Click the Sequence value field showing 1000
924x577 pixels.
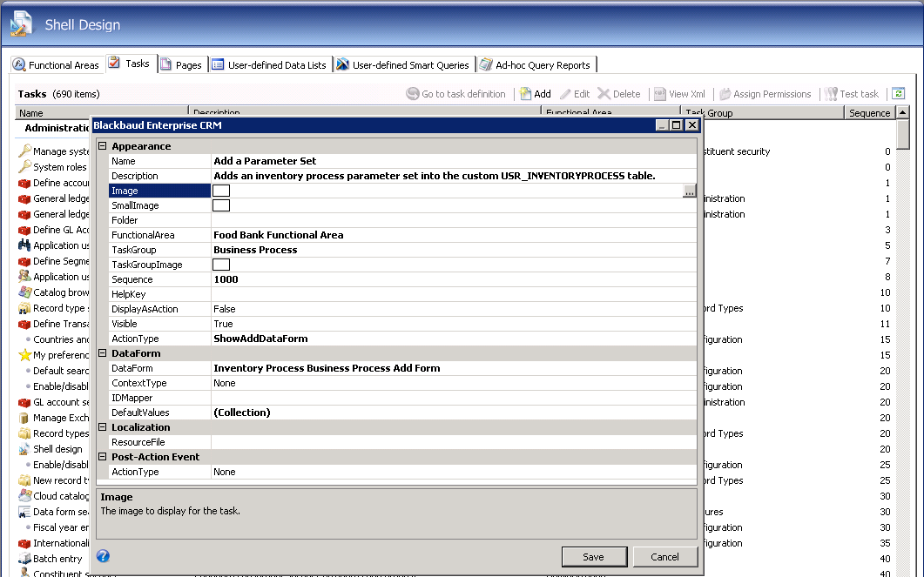click(453, 279)
